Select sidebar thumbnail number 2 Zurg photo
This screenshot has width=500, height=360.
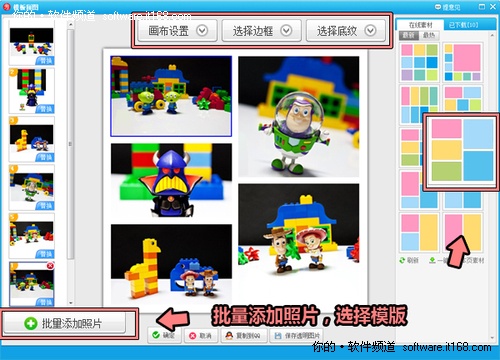[x=32, y=91]
